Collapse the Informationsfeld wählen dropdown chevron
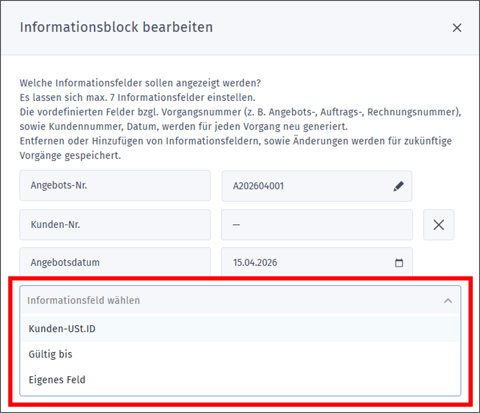The height and width of the screenshot is (413, 480). coord(448,301)
